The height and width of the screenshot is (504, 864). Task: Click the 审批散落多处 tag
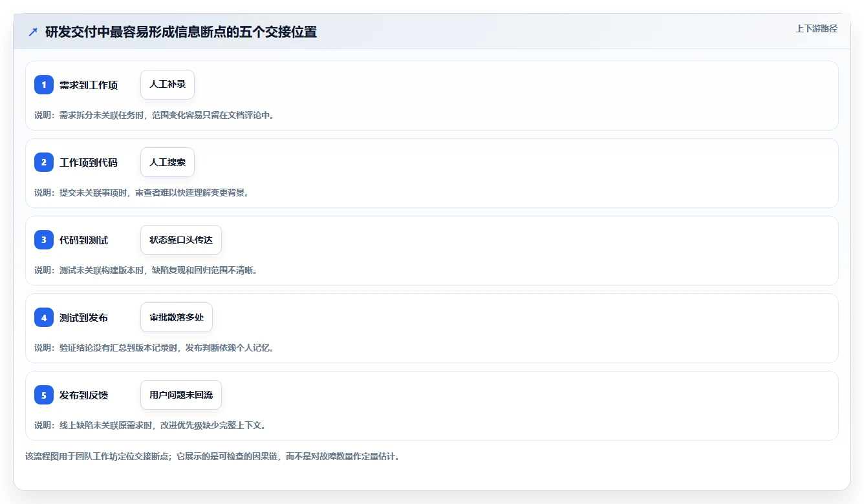point(177,317)
